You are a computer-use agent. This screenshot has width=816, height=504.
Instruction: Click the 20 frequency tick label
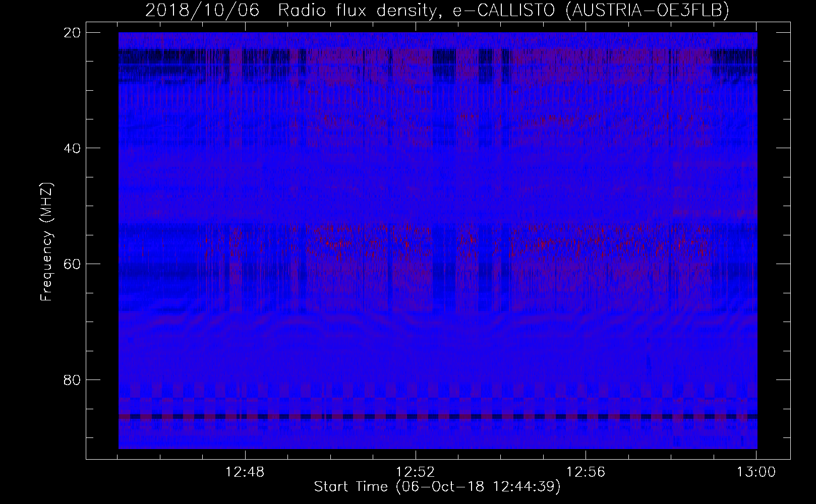click(72, 32)
